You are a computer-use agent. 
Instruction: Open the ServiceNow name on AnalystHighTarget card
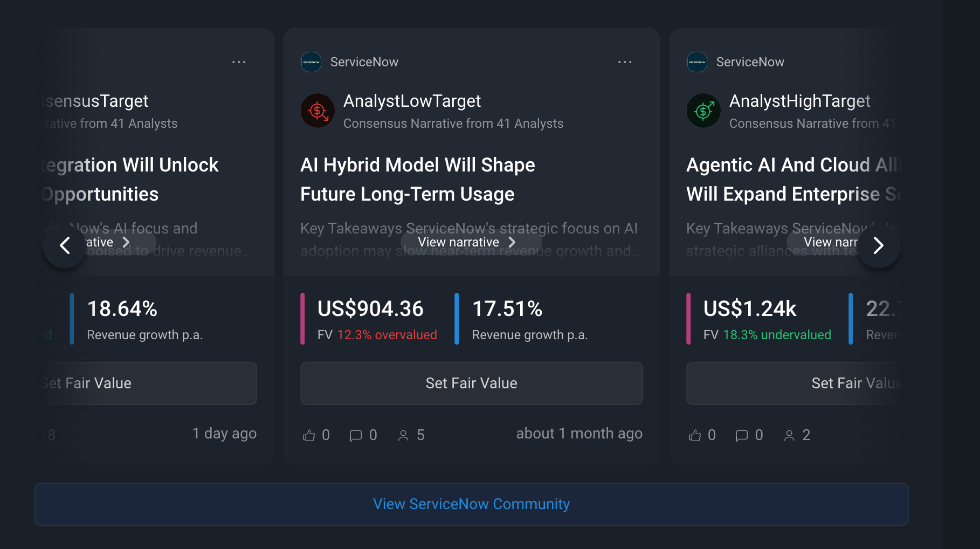750,62
